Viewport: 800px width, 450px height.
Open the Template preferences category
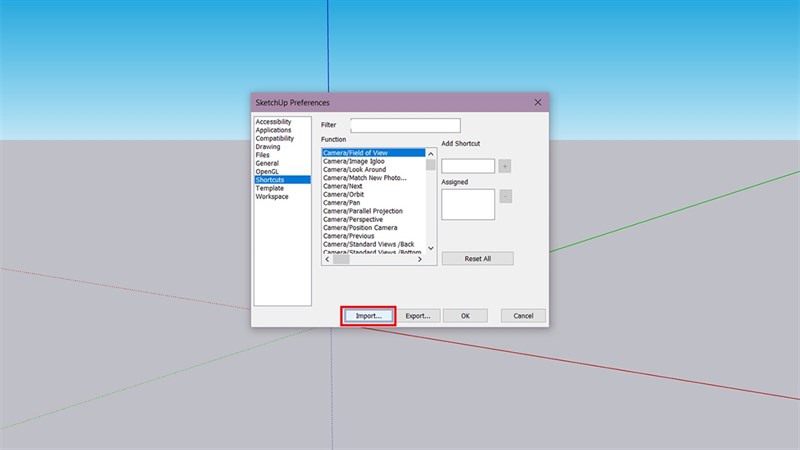[x=270, y=188]
